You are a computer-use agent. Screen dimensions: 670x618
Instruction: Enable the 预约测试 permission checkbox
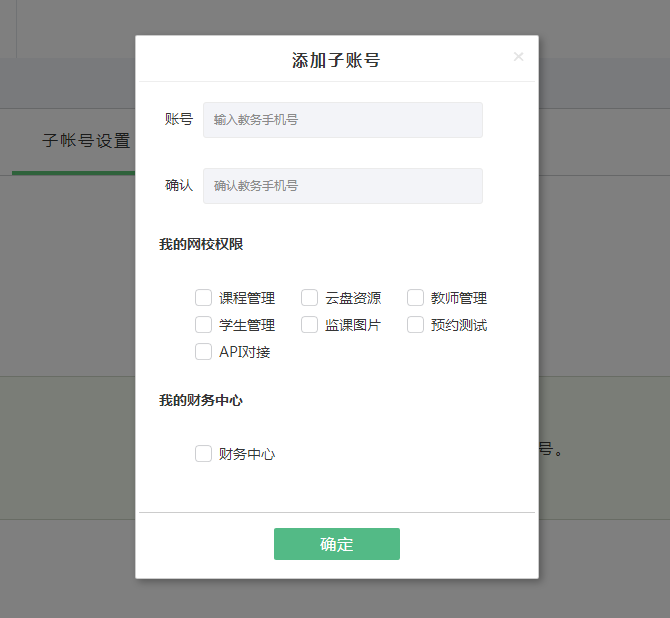coord(416,325)
